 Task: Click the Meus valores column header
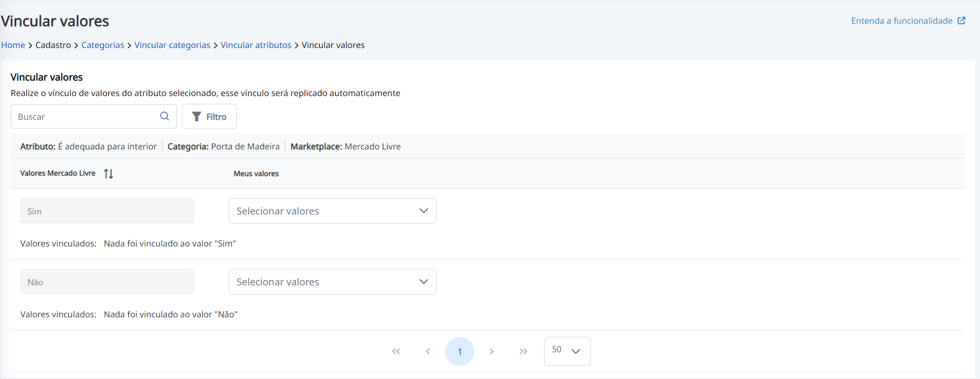pyautogui.click(x=256, y=174)
